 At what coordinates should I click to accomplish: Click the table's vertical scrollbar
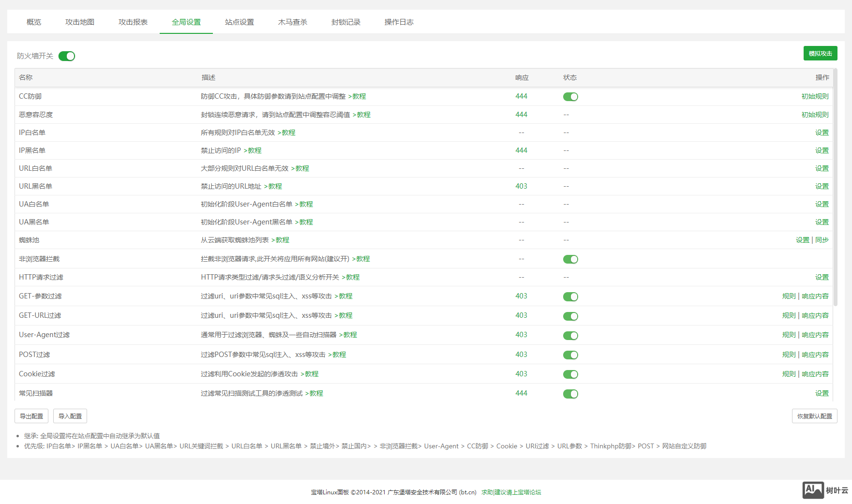835,189
